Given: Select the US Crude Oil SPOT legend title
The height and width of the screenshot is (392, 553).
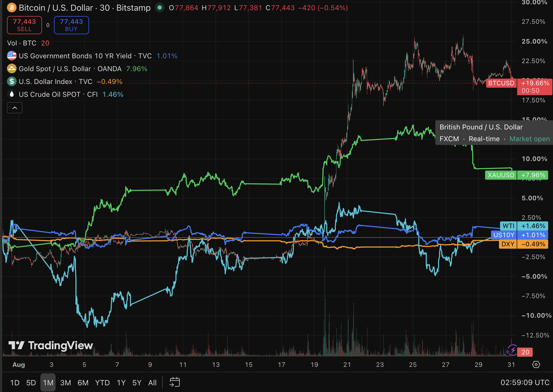Looking at the screenshot, I should click(x=58, y=94).
